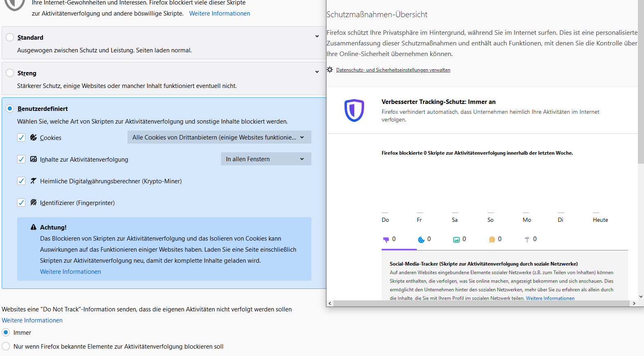Select the orange fingerprint tracker tab
Viewport: 644px width, 356px height.
495,239
